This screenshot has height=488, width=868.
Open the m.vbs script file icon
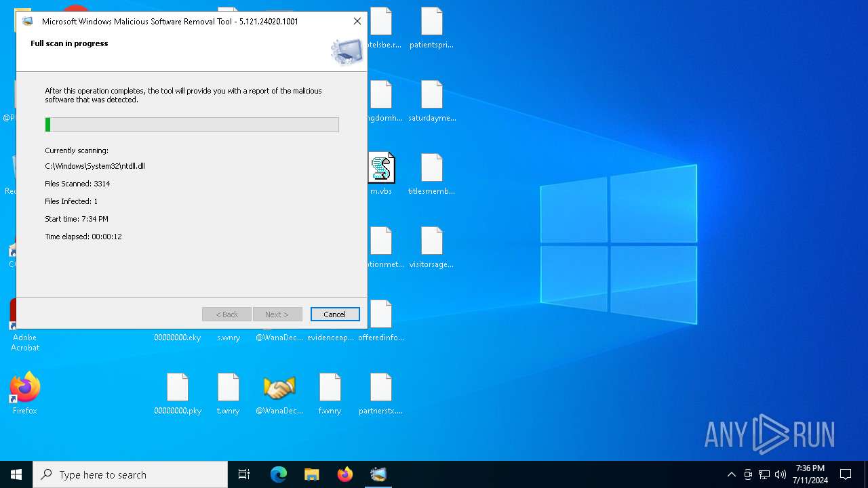381,168
